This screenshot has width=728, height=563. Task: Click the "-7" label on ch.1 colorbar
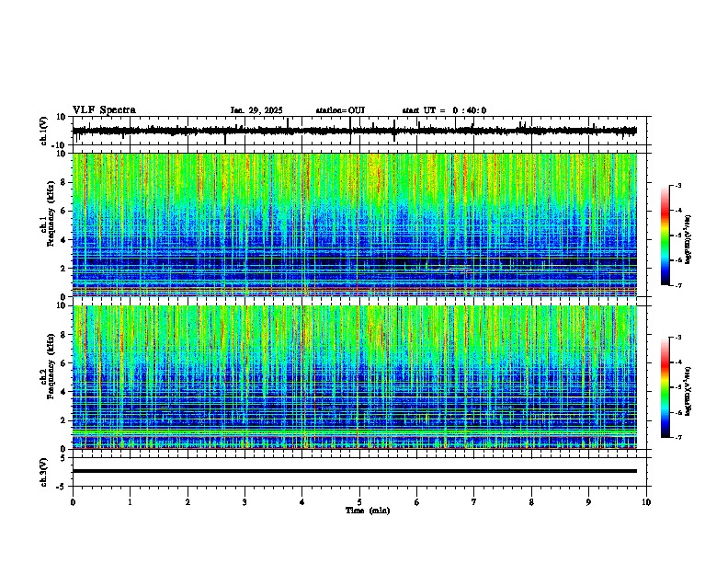(x=678, y=285)
